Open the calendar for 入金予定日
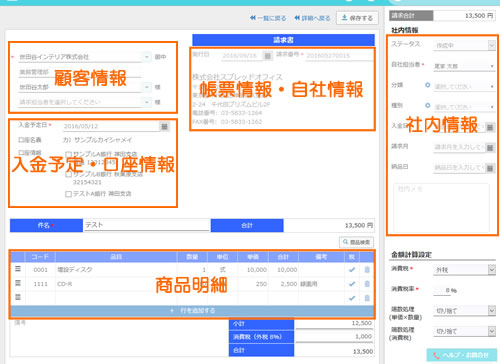The height and width of the screenshot is (364, 500). point(164,126)
